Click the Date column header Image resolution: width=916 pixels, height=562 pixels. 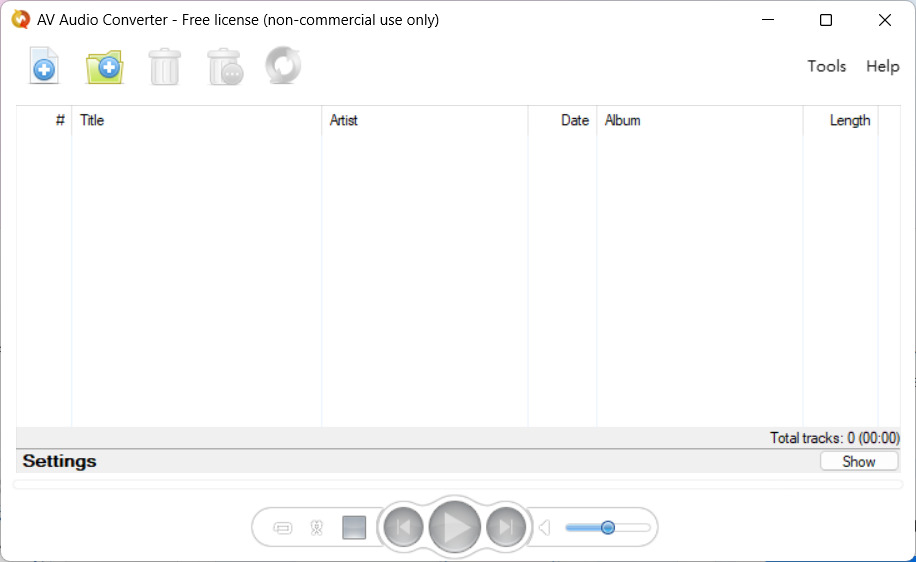click(563, 120)
